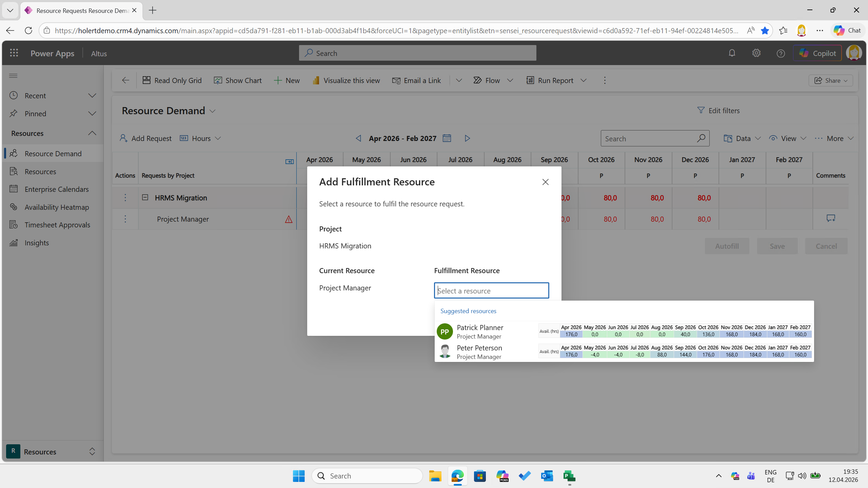Go to previous time period arrow

click(x=358, y=138)
